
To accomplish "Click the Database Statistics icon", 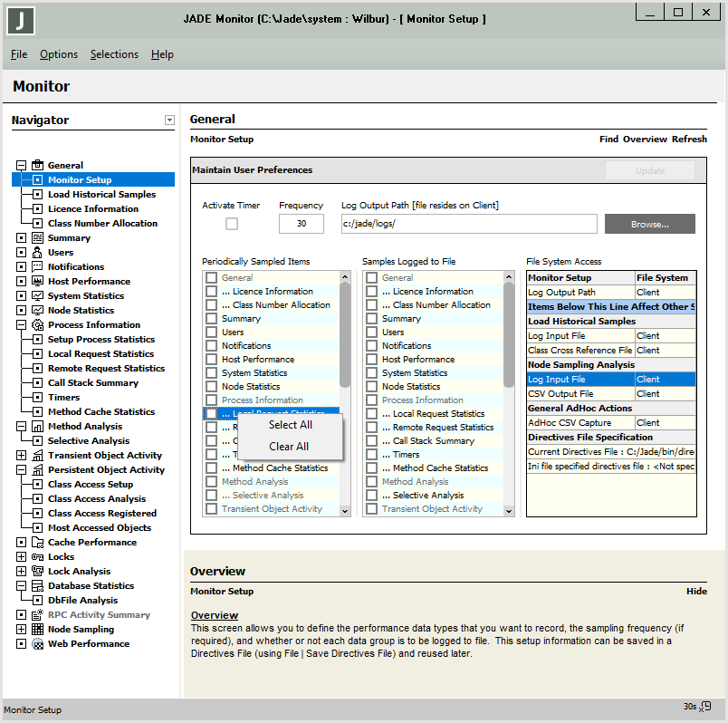I will pos(38,585).
